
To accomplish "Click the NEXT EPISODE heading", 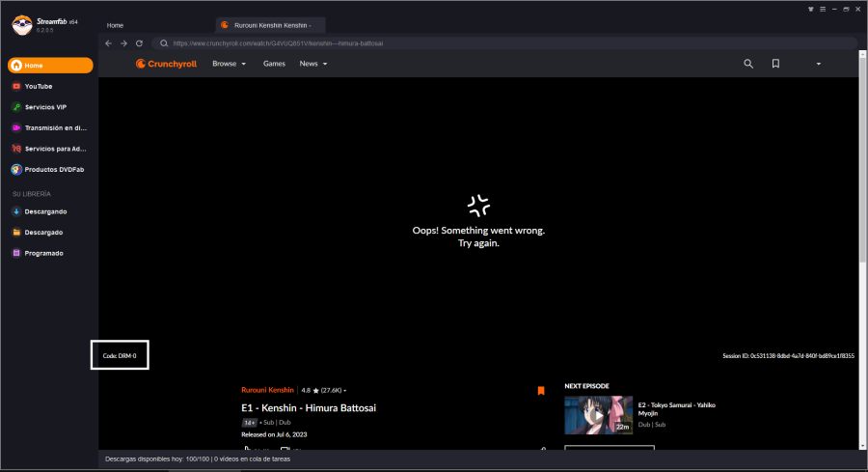I will [x=586, y=386].
